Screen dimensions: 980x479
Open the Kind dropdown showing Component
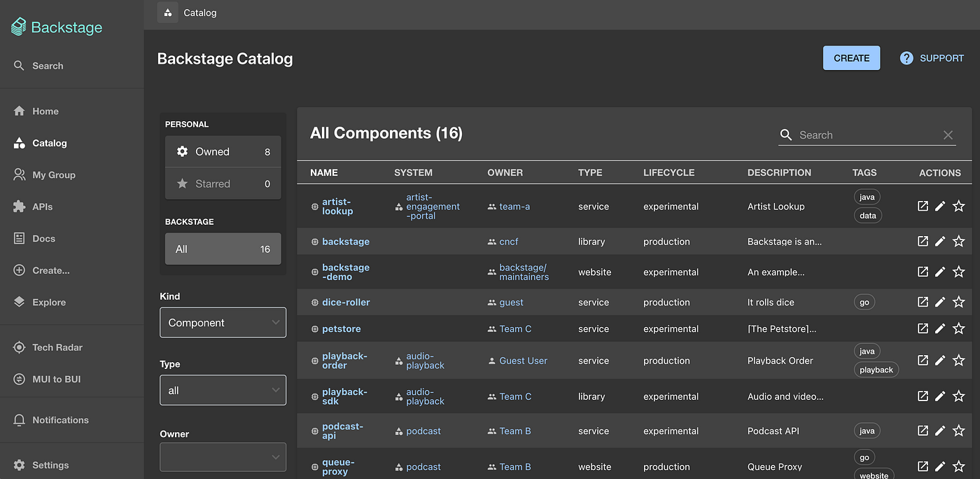tap(223, 322)
